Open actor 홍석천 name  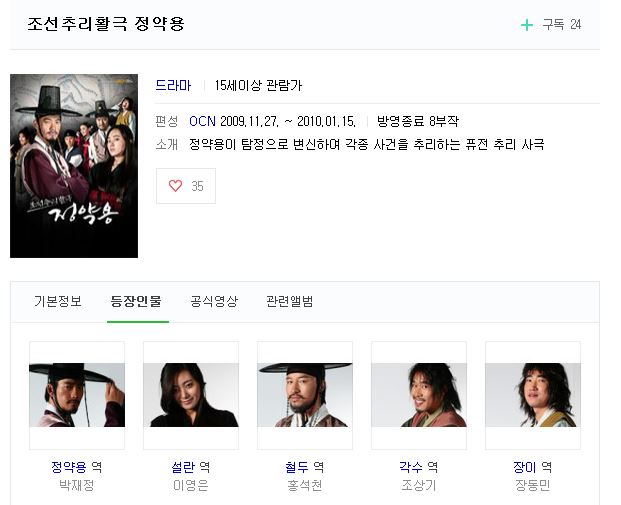click(x=305, y=485)
